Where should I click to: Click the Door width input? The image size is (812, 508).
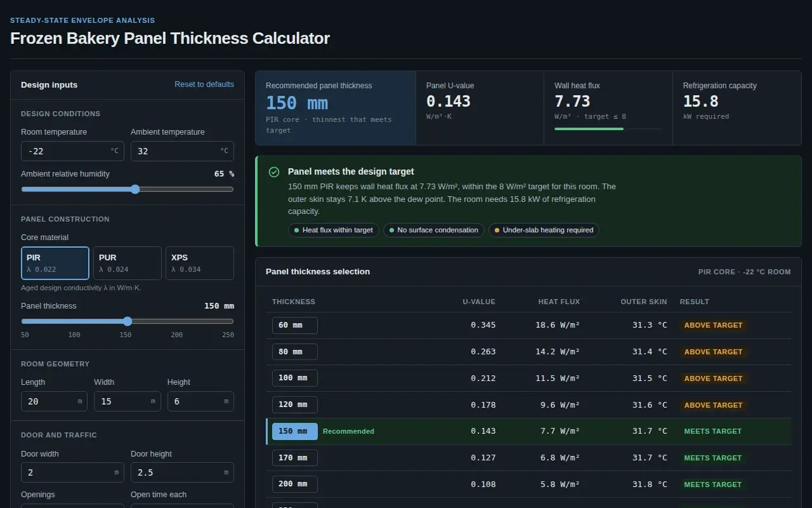(x=72, y=472)
